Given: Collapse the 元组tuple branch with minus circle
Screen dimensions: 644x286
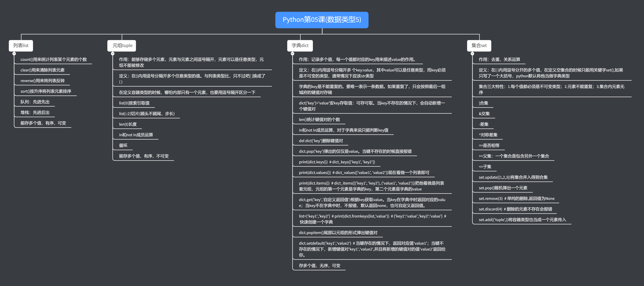Looking at the screenshot, I should (113, 53).
